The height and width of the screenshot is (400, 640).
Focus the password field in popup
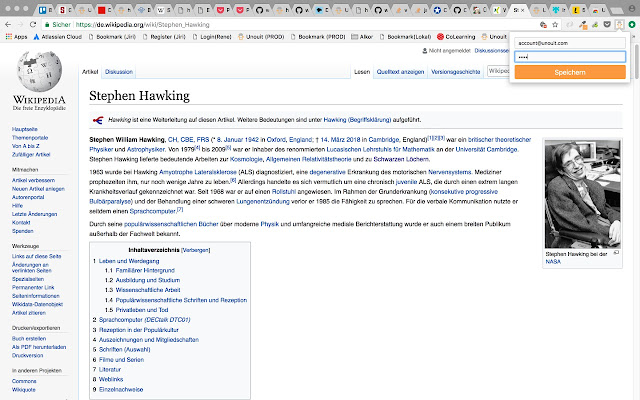[570, 57]
